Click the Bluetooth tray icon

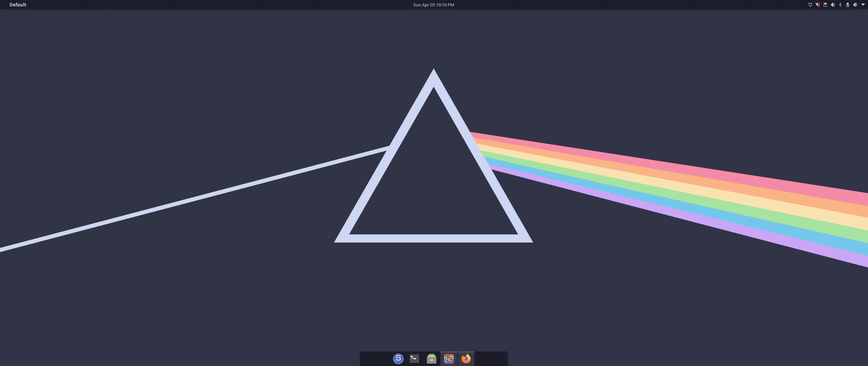840,5
